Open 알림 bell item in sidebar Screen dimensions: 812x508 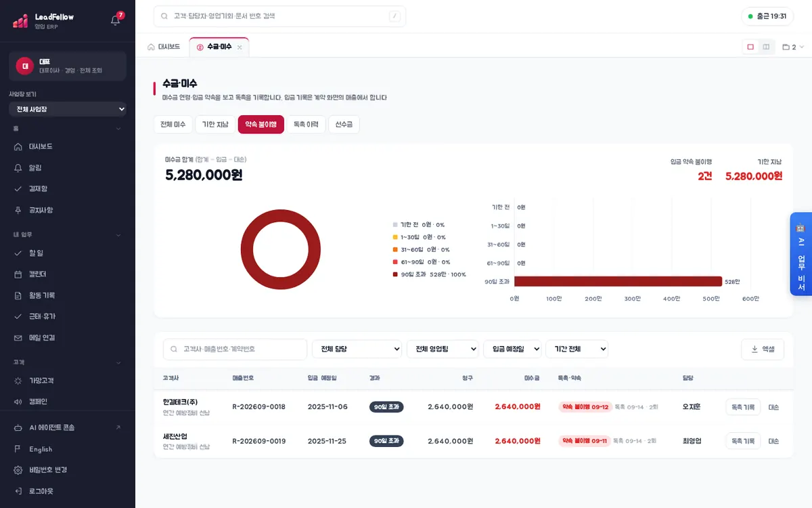click(x=18, y=167)
